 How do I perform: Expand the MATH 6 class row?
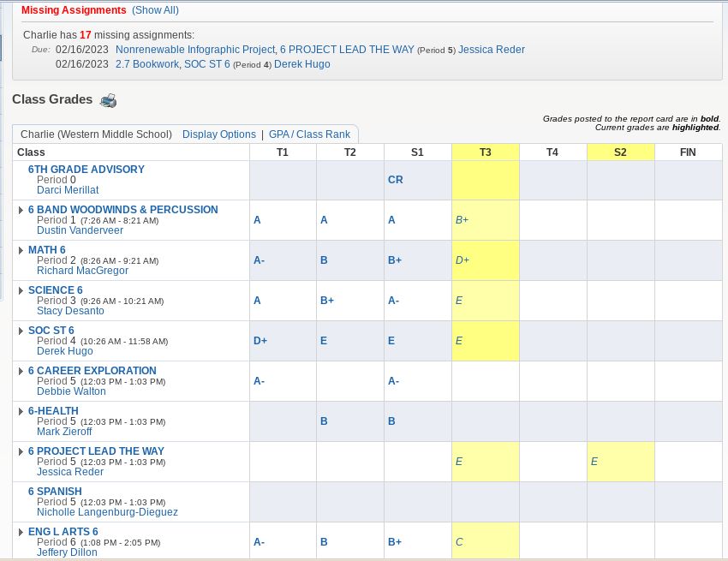tap(21, 250)
